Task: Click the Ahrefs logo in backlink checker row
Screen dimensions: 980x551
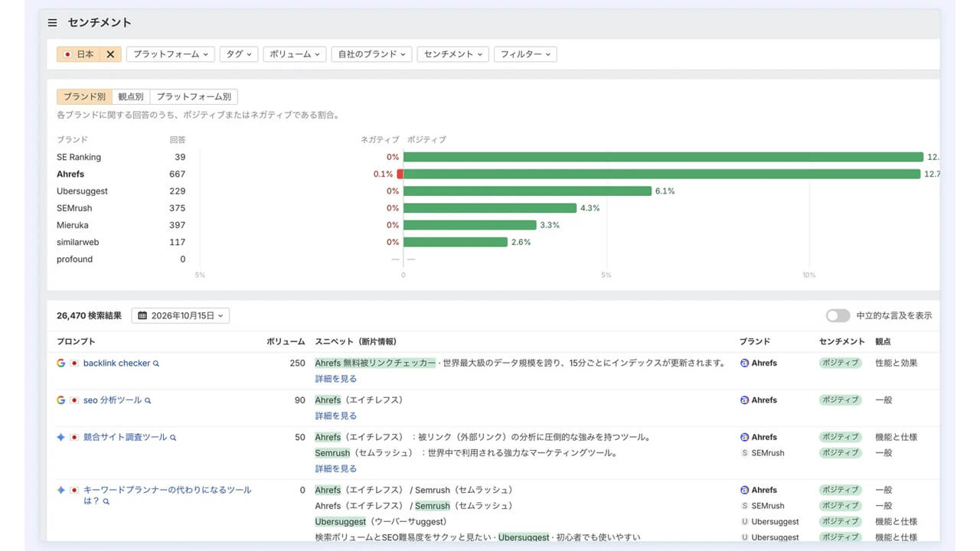Action: pyautogui.click(x=744, y=363)
